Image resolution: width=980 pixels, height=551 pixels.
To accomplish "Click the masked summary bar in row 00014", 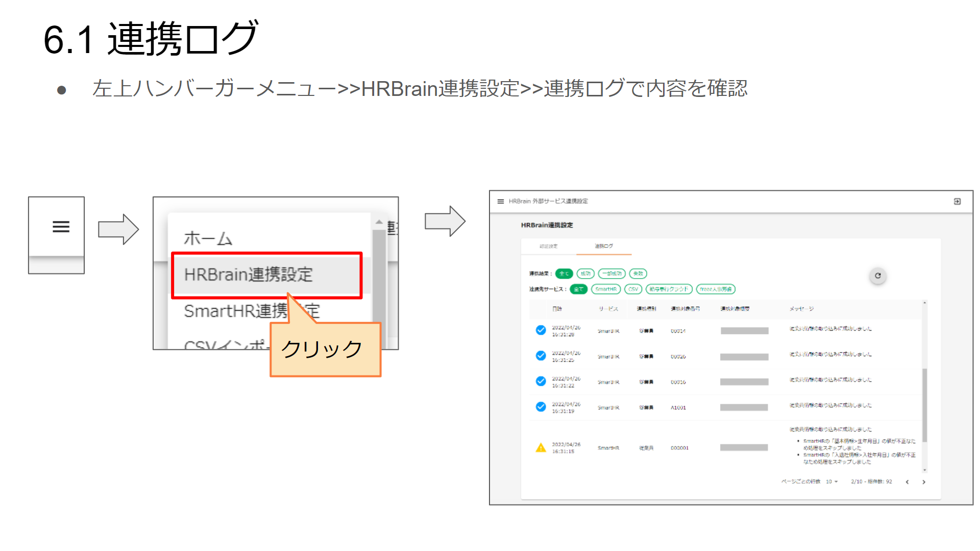I will pyautogui.click(x=744, y=331).
